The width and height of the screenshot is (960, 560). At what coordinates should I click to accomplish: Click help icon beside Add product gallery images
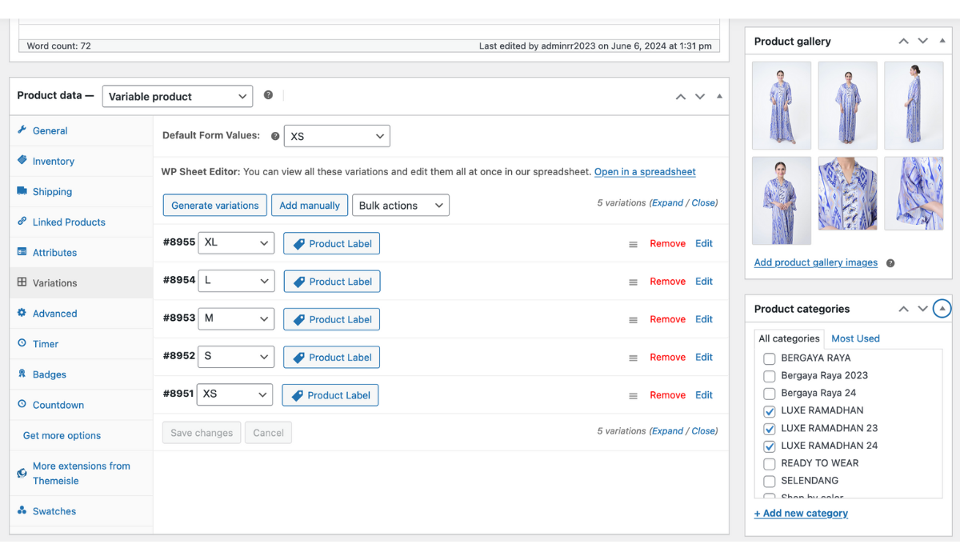pos(890,263)
